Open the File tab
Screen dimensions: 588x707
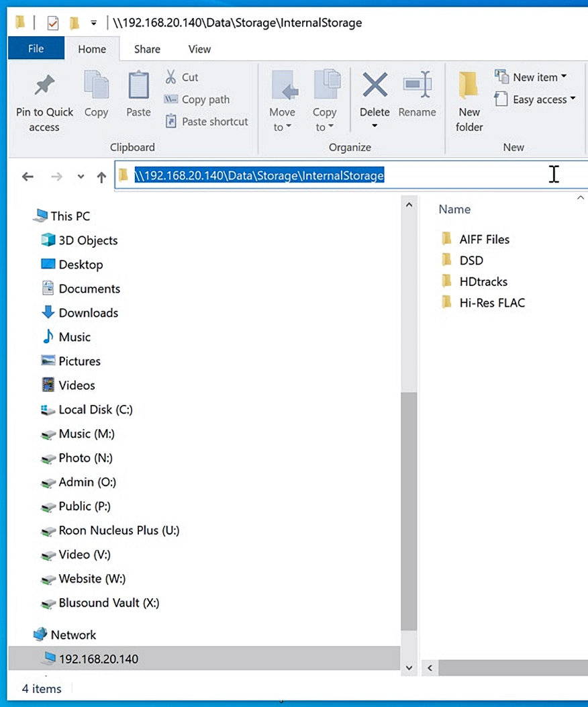pyautogui.click(x=36, y=48)
